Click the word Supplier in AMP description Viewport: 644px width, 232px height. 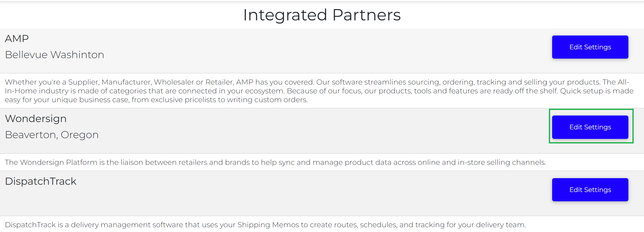(84, 82)
